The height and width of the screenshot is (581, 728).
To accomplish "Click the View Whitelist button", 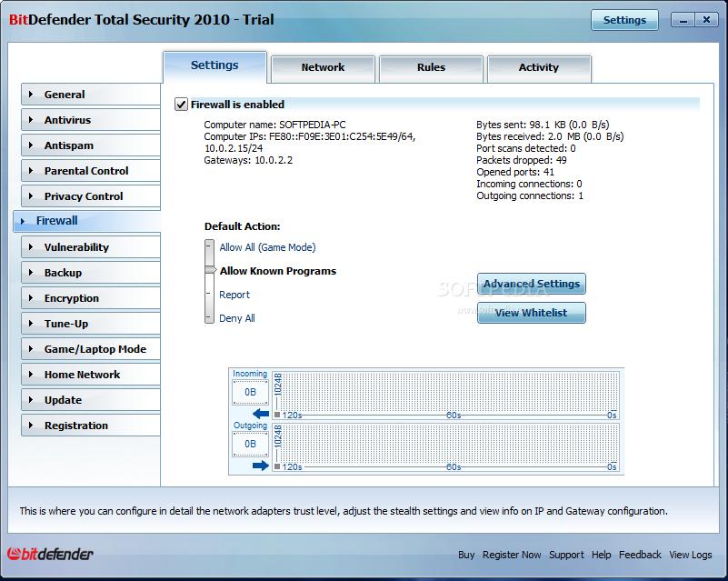I will (531, 313).
